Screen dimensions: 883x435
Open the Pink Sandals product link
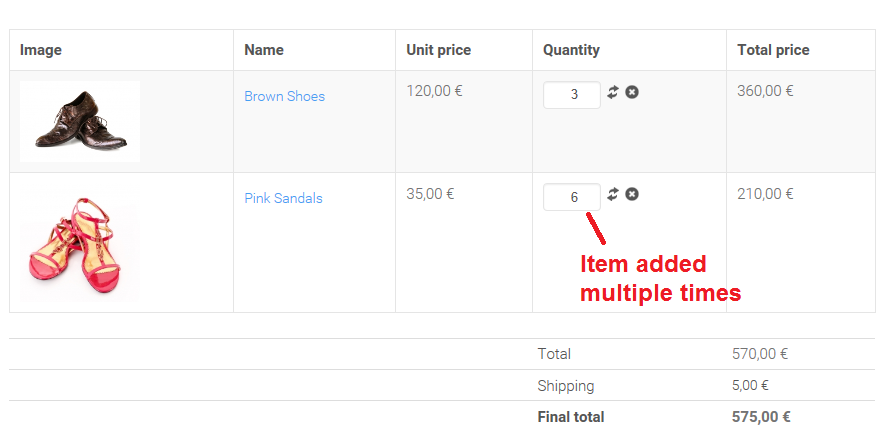click(x=283, y=198)
